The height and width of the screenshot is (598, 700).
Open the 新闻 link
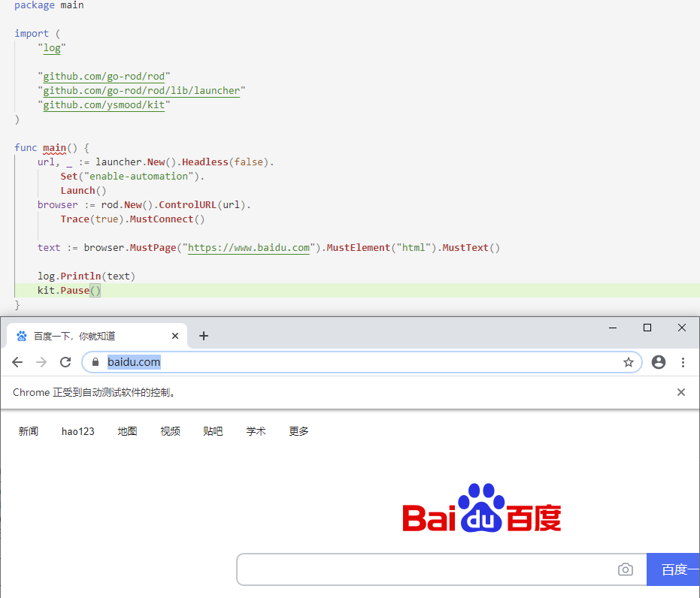[28, 431]
